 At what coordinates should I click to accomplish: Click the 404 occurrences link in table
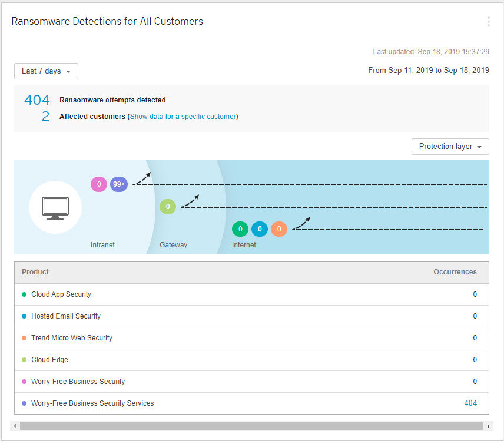470,403
